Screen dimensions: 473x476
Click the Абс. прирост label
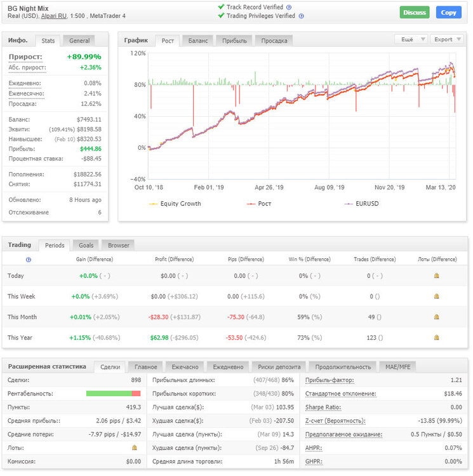point(27,67)
